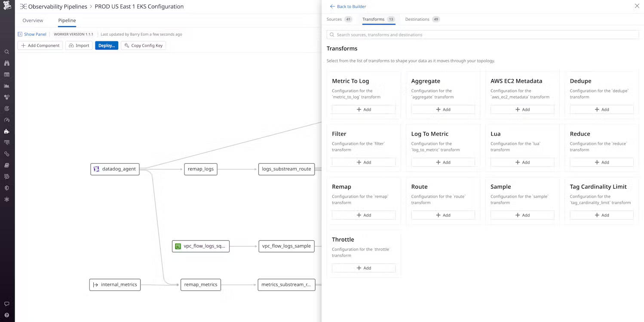Click the shield security icon in sidebar
The width and height of the screenshot is (644, 322).
[7, 188]
